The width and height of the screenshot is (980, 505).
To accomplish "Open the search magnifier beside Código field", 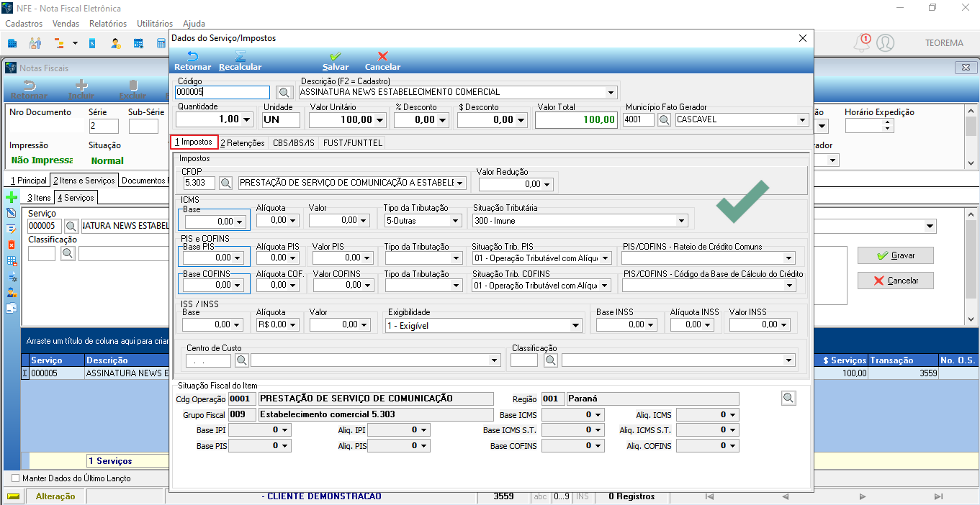I will [284, 92].
